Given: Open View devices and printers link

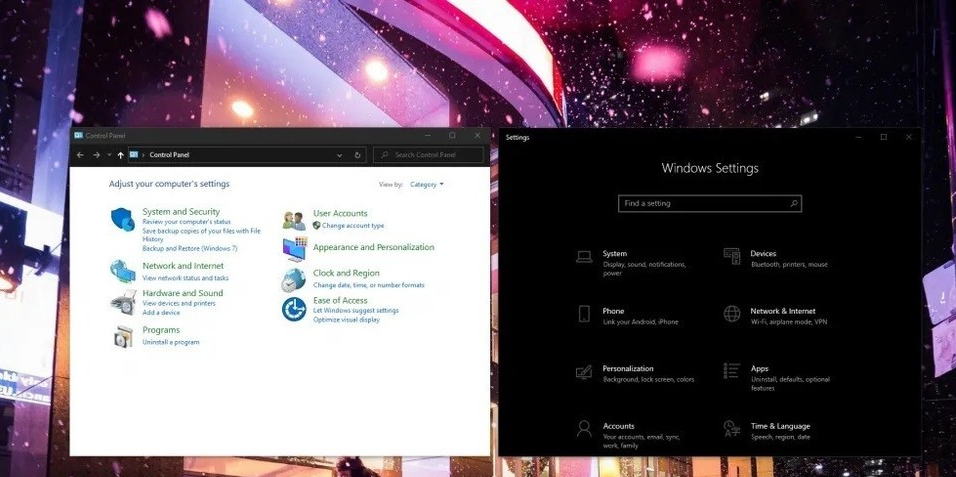Looking at the screenshot, I should click(179, 303).
